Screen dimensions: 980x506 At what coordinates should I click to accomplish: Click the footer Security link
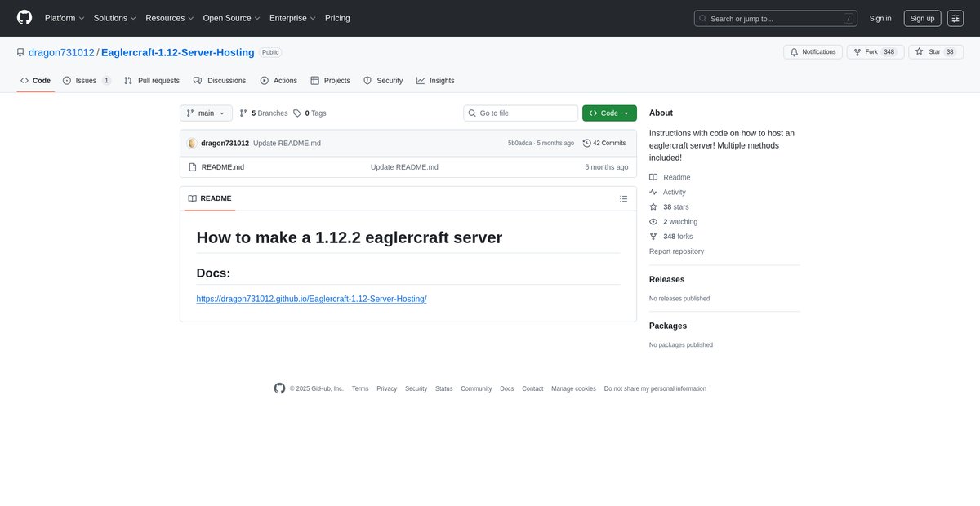pyautogui.click(x=416, y=388)
